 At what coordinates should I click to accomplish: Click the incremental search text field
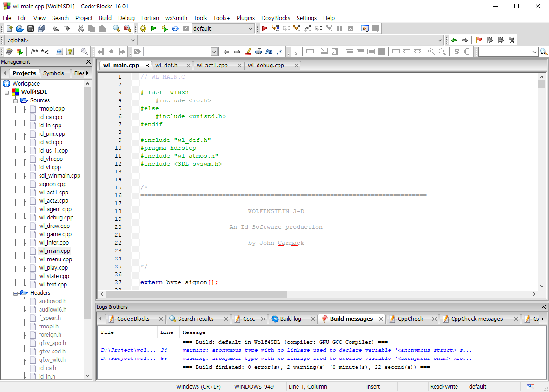point(177,52)
